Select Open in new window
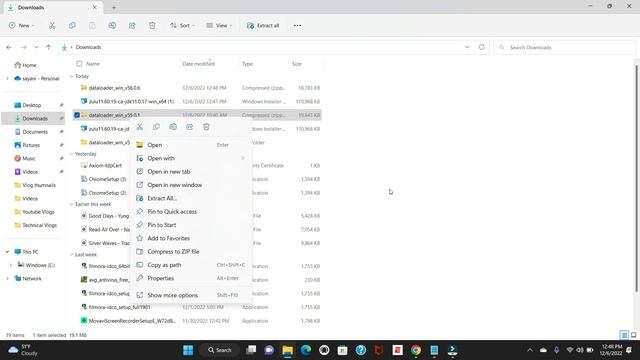This screenshot has height=360, width=640. click(x=191, y=185)
